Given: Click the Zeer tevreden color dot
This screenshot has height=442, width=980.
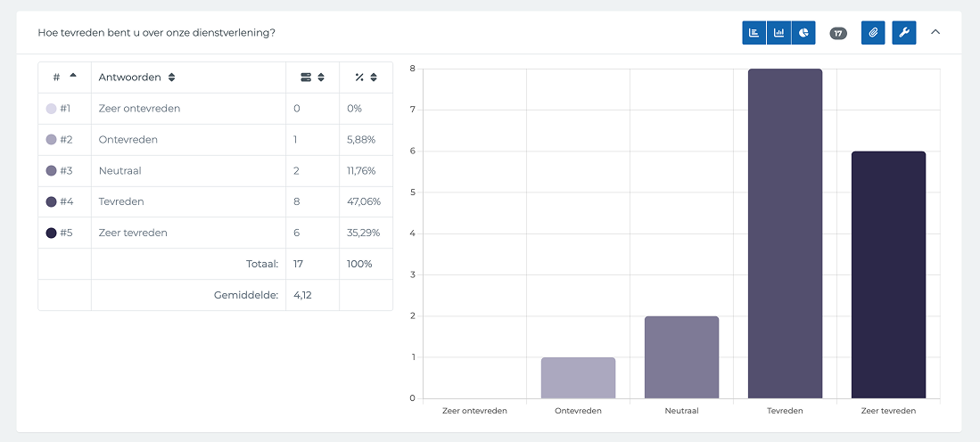Looking at the screenshot, I should click(51, 233).
